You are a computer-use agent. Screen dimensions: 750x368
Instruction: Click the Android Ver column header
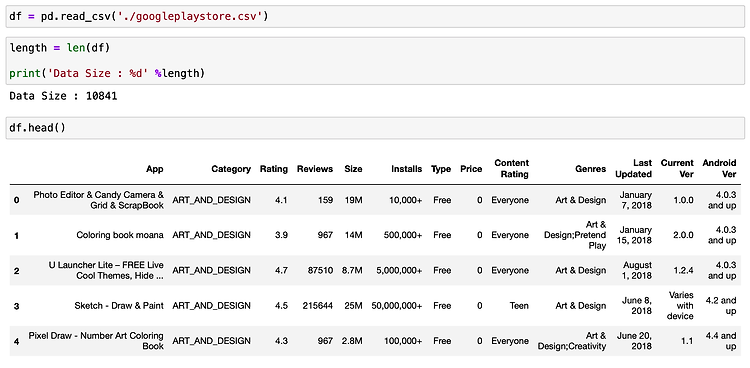coord(719,168)
